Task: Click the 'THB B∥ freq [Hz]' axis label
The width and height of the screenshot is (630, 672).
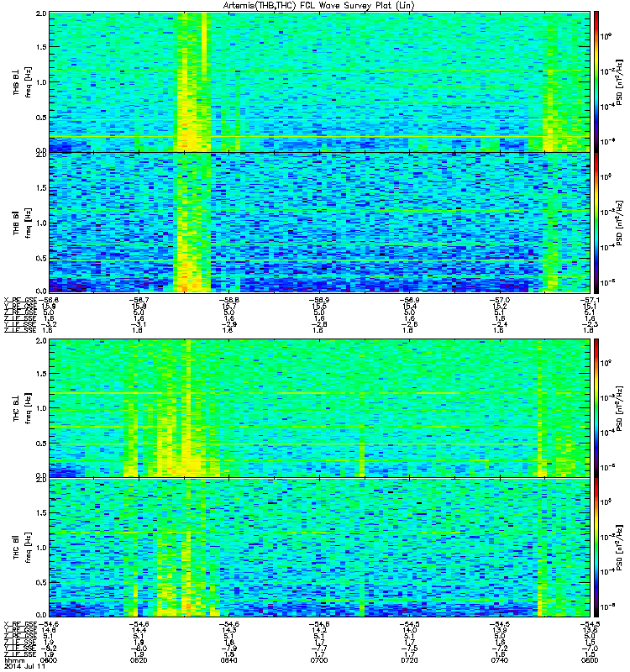Action: pyautogui.click(x=22, y=223)
